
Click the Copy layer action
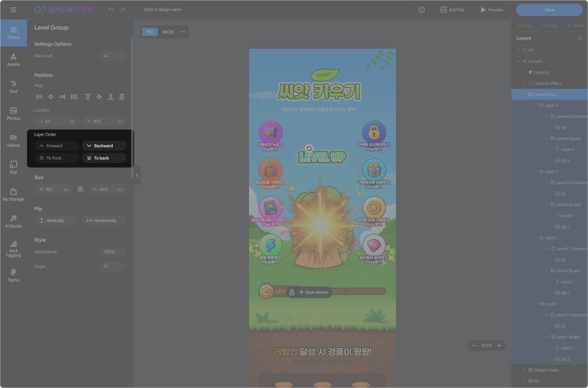(524, 26)
